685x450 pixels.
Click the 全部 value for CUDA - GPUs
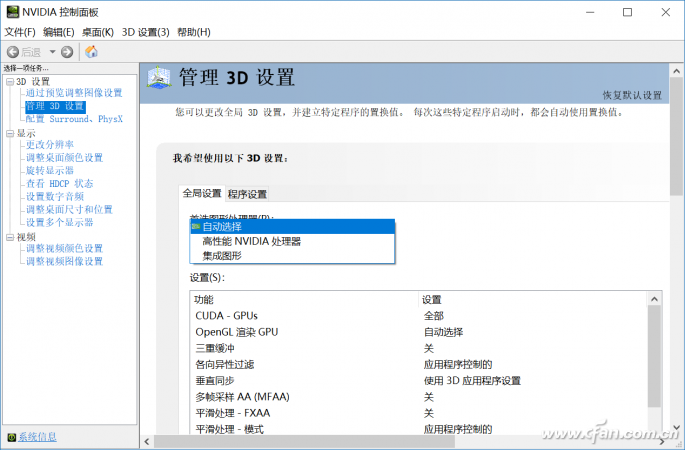point(434,316)
